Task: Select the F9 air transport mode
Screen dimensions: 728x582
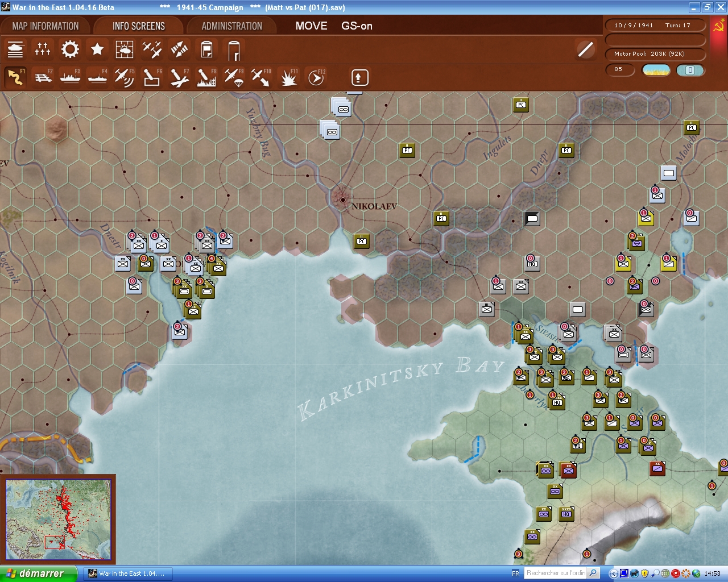Action: [234, 77]
